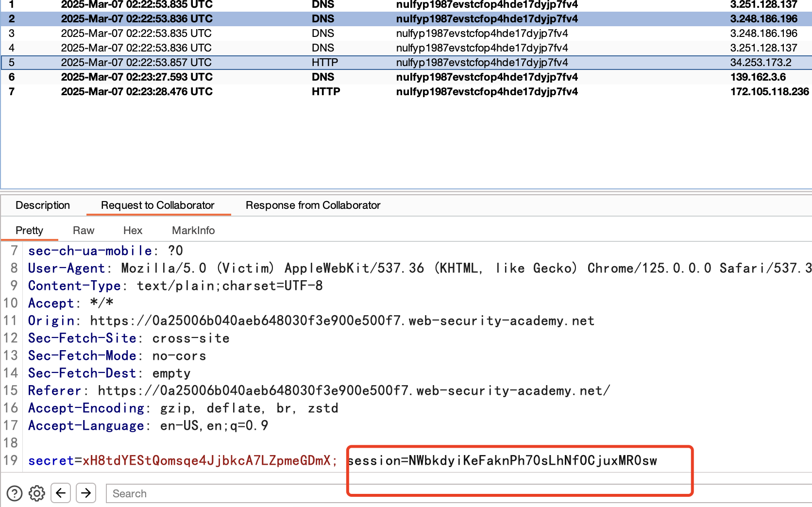Open the help question mark icon
The width and height of the screenshot is (812, 507).
[15, 493]
